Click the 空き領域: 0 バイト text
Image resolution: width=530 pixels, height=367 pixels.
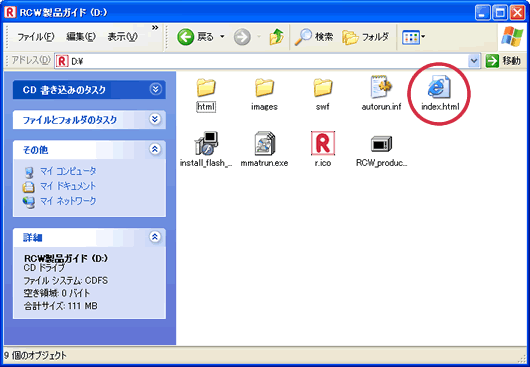57,293
